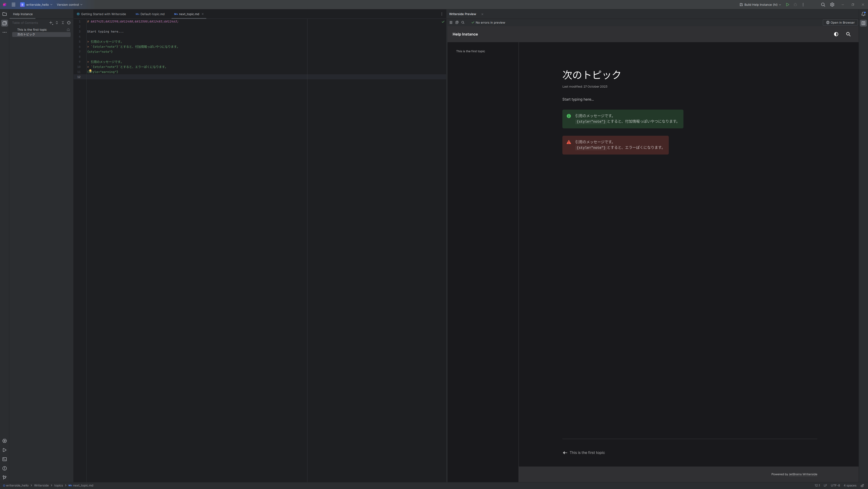Toggle the Writerside Preview tool window icon
This screenshot has width=868, height=489.
coord(863,23)
